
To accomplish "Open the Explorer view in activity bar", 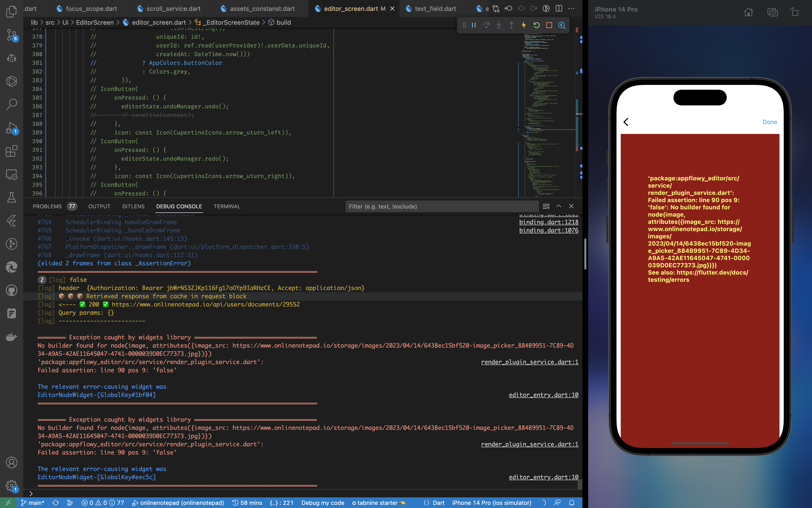I will click(x=11, y=11).
